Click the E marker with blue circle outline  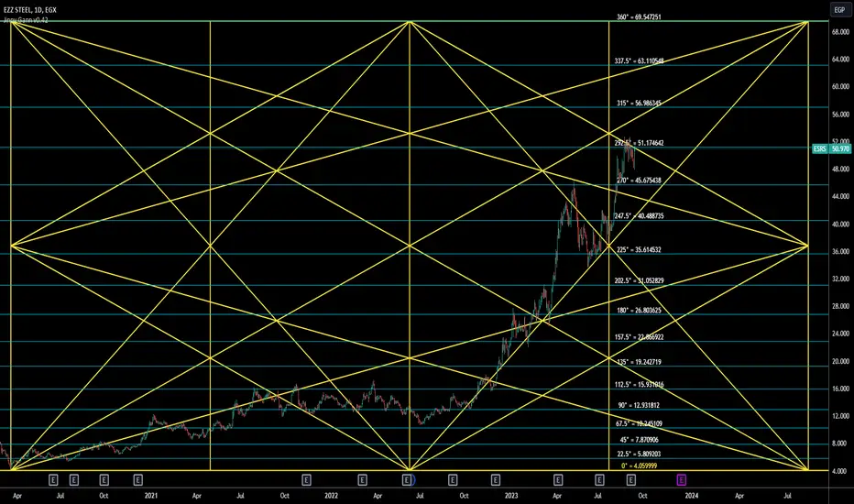click(407, 480)
